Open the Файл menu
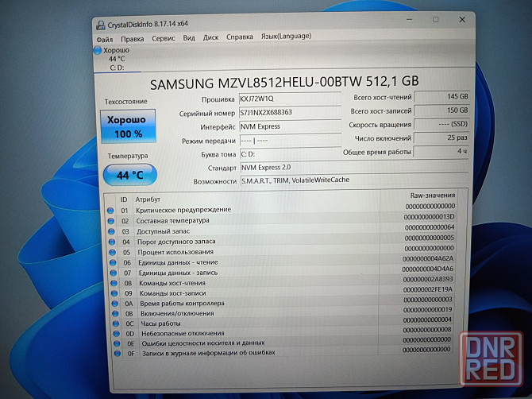 pyautogui.click(x=105, y=40)
